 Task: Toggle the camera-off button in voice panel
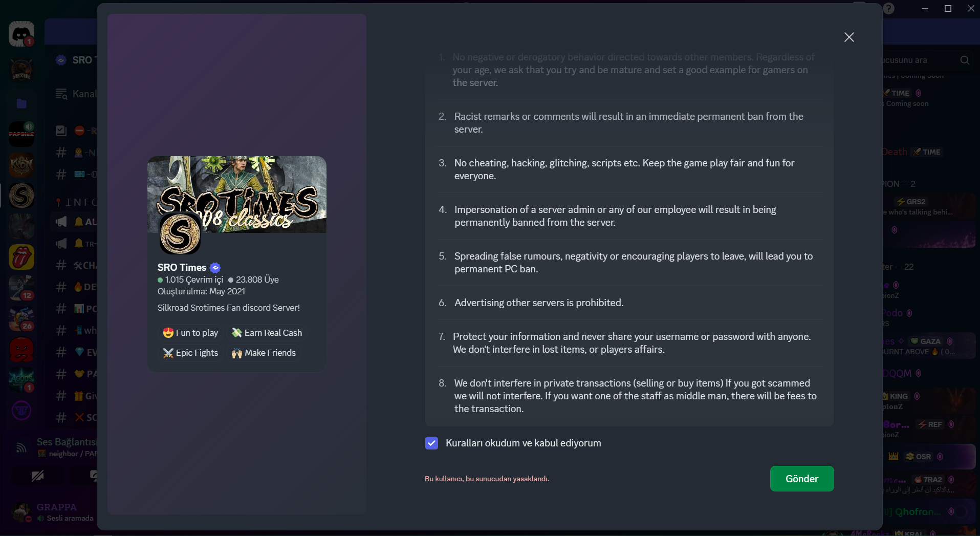coord(37,476)
